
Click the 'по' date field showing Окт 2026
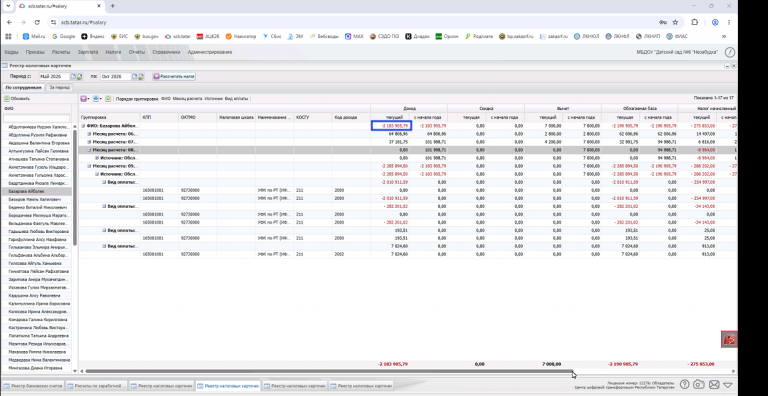coord(116,76)
